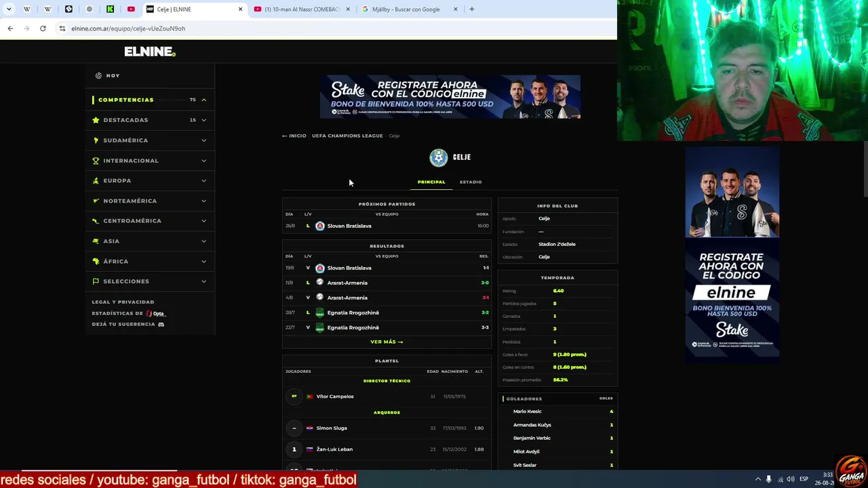Expand the Norteamérica category

pos(203,201)
